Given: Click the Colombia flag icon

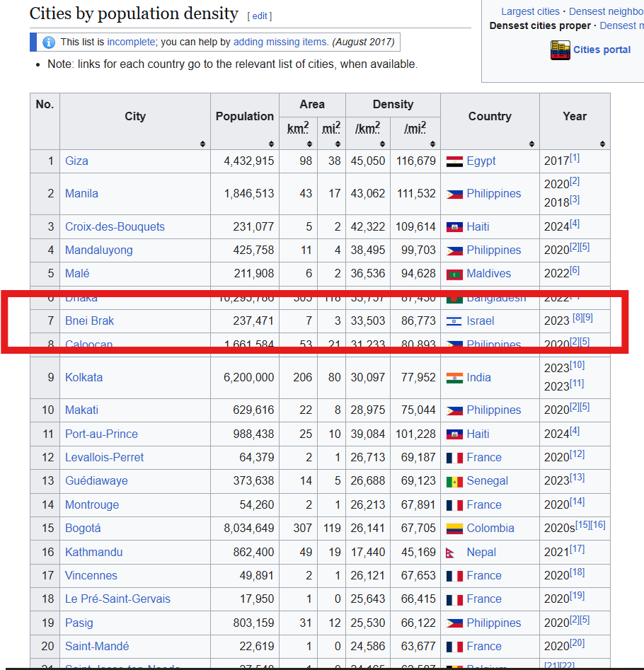Looking at the screenshot, I should [454, 529].
